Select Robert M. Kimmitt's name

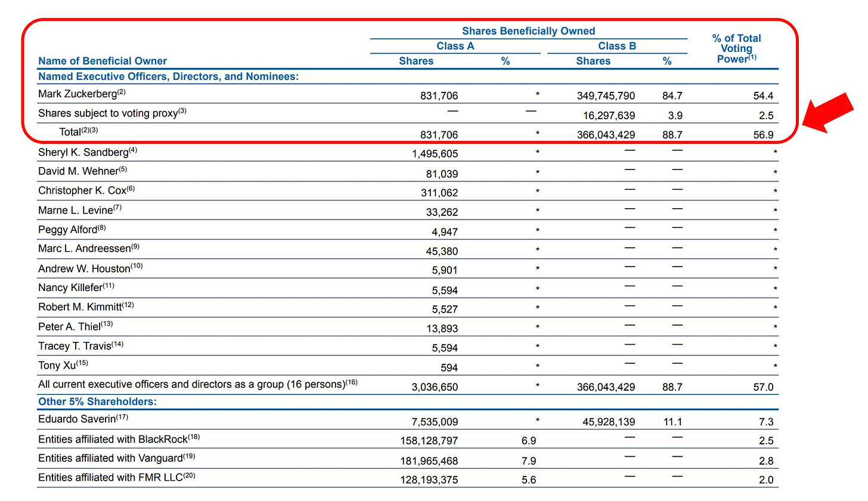click(x=86, y=307)
